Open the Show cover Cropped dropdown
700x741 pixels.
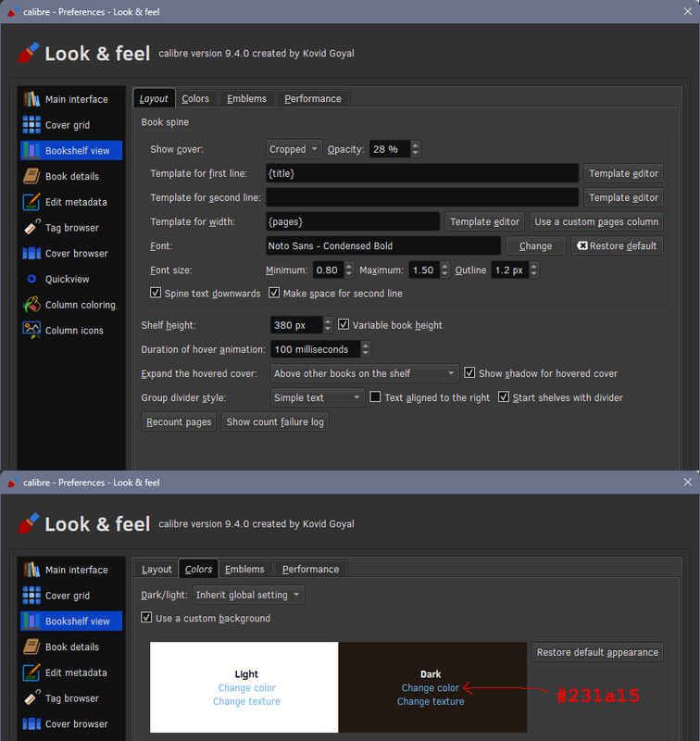point(294,149)
